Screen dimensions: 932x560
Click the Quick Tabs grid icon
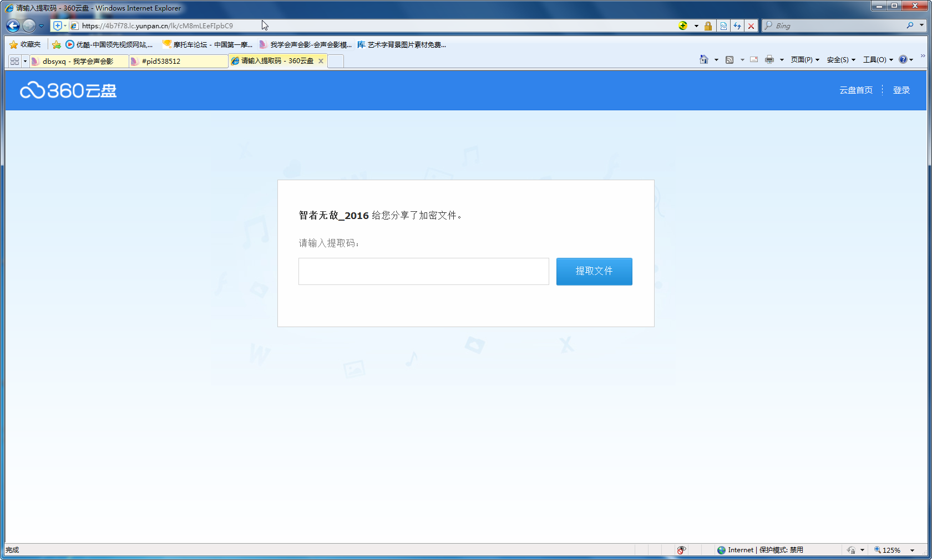tap(15, 61)
